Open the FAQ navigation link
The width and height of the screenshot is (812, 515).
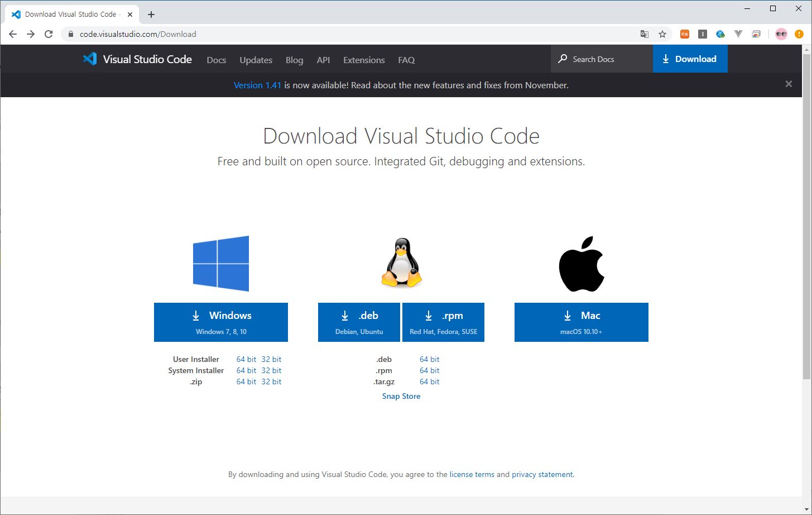click(406, 60)
